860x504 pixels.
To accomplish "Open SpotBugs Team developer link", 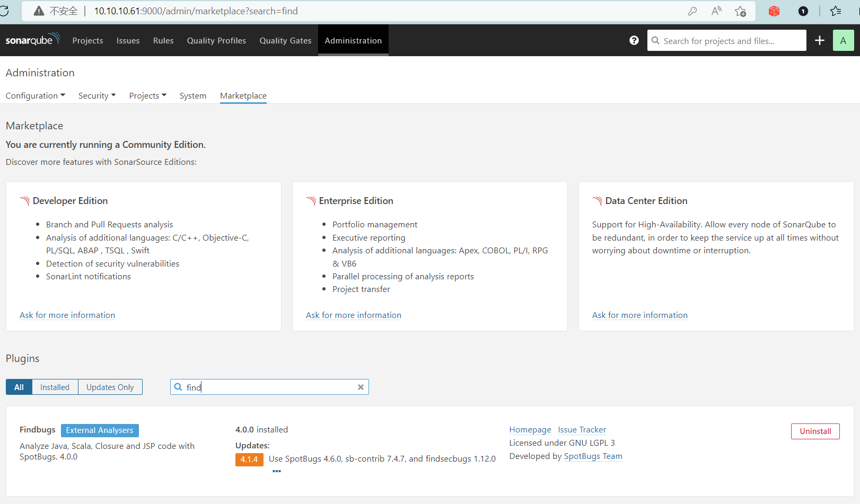I will (x=593, y=456).
